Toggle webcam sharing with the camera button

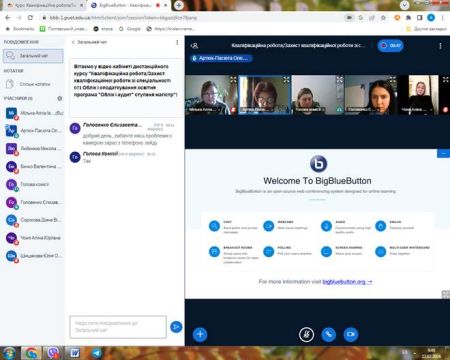pos(351,334)
